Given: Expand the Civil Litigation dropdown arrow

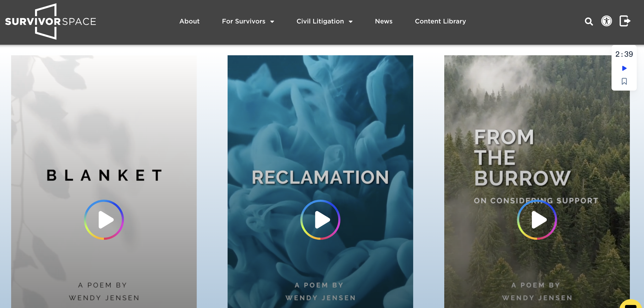Looking at the screenshot, I should (x=351, y=22).
